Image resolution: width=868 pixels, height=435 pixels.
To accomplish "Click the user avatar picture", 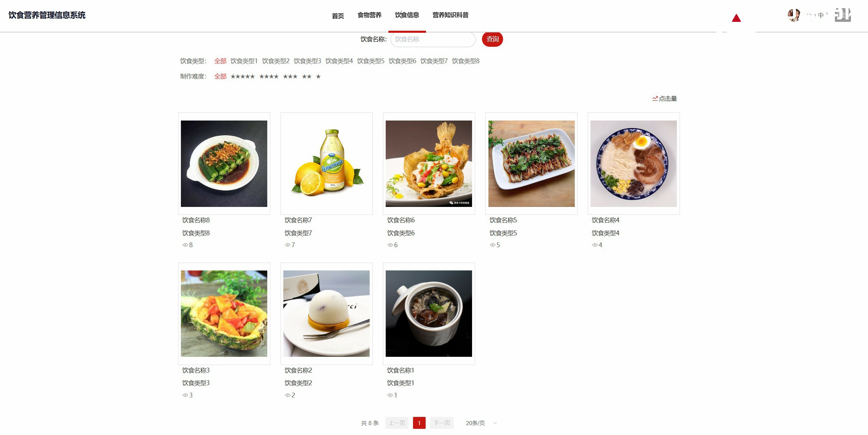I will (794, 15).
